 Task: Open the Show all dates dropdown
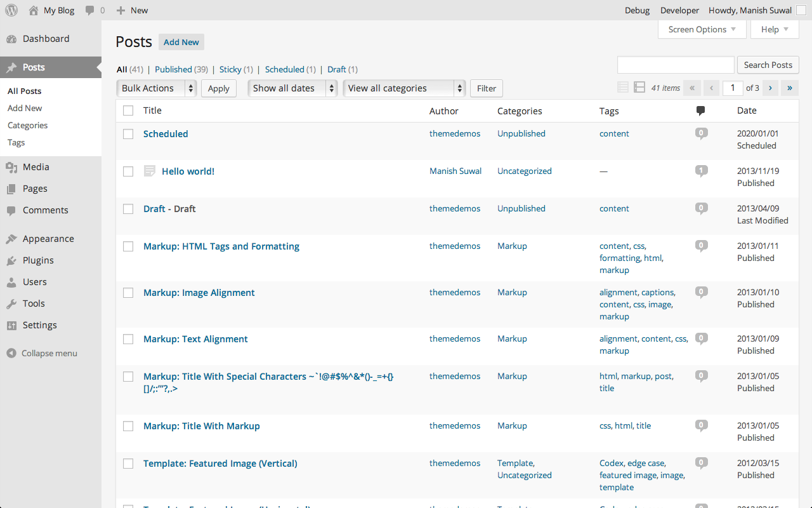pyautogui.click(x=292, y=88)
